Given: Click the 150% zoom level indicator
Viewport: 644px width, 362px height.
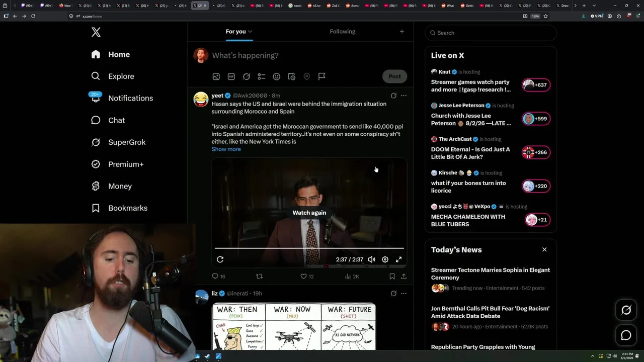Looking at the screenshot, I should [x=535, y=16].
